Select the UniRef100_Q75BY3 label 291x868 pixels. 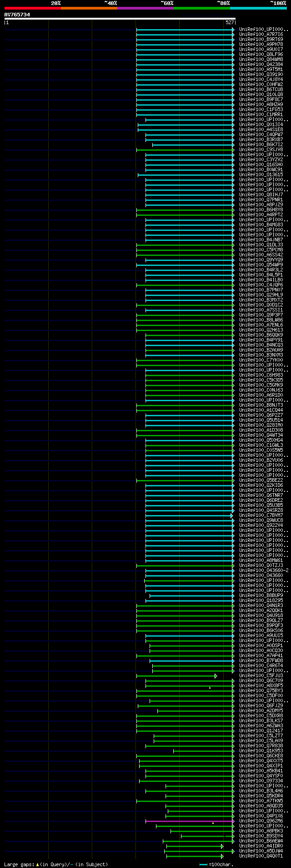coord(261,690)
